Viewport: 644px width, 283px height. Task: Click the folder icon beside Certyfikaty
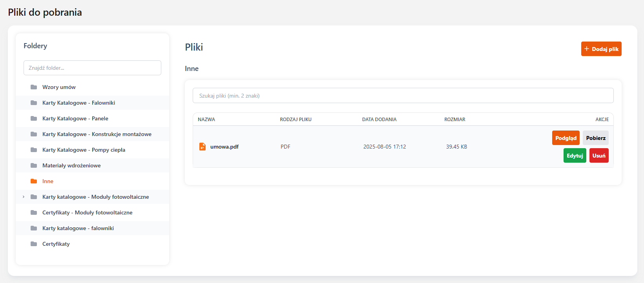click(x=34, y=244)
